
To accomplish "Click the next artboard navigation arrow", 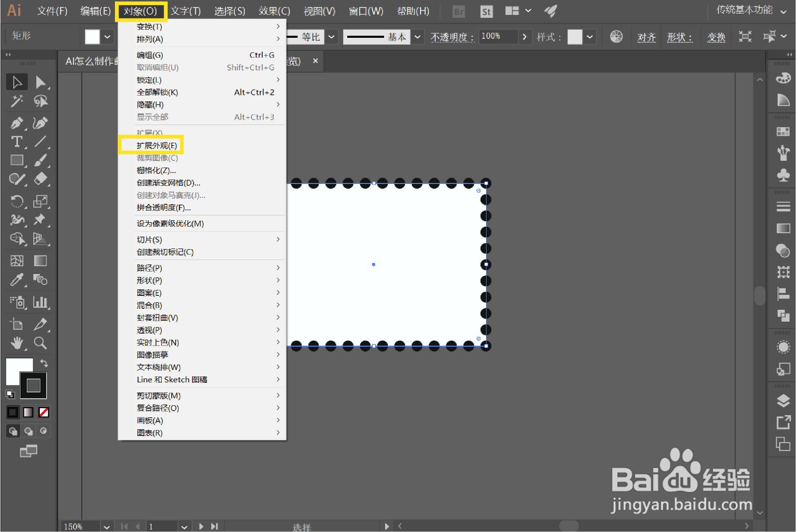I will [201, 526].
